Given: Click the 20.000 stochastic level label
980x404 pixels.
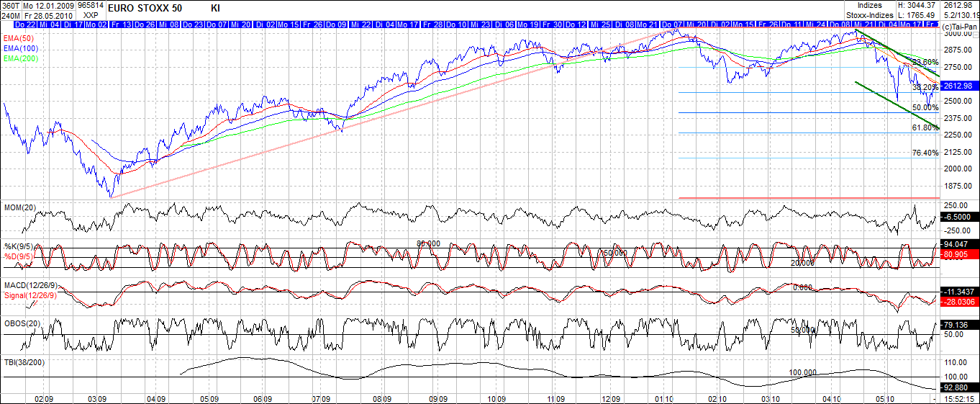Looking at the screenshot, I should [804, 263].
